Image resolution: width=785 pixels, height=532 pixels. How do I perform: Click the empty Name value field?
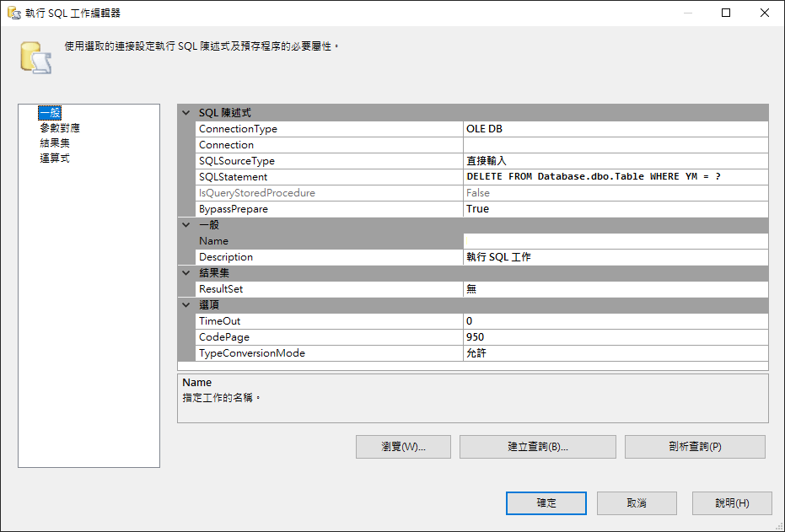click(x=616, y=241)
